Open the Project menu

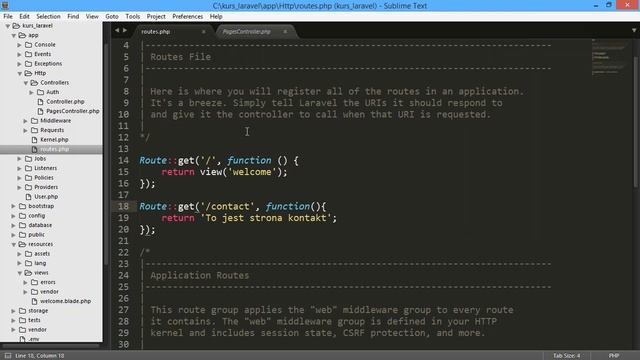tap(156, 16)
